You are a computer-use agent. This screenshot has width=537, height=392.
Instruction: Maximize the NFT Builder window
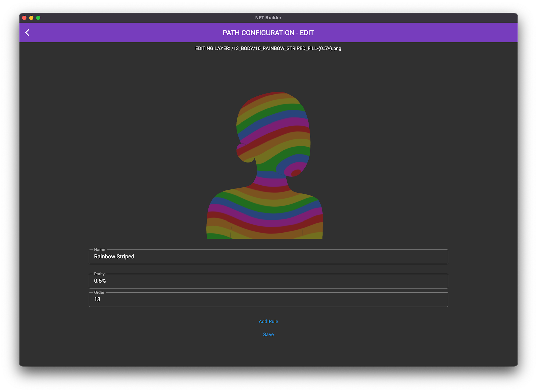coord(38,18)
